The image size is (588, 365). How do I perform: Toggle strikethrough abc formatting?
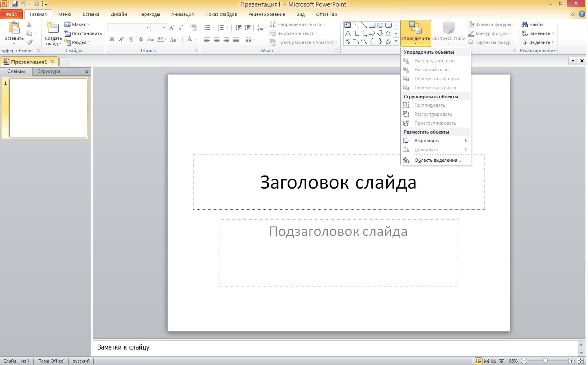coord(151,40)
